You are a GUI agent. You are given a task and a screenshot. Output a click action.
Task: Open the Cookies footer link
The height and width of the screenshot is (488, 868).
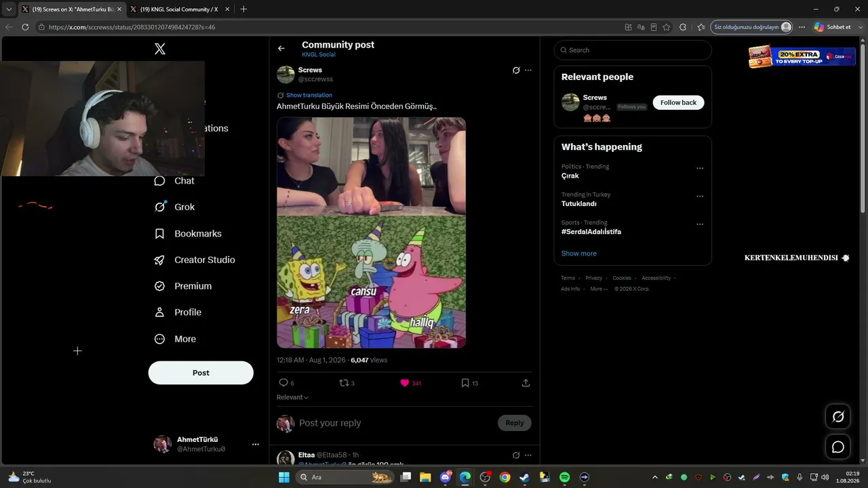(x=622, y=278)
